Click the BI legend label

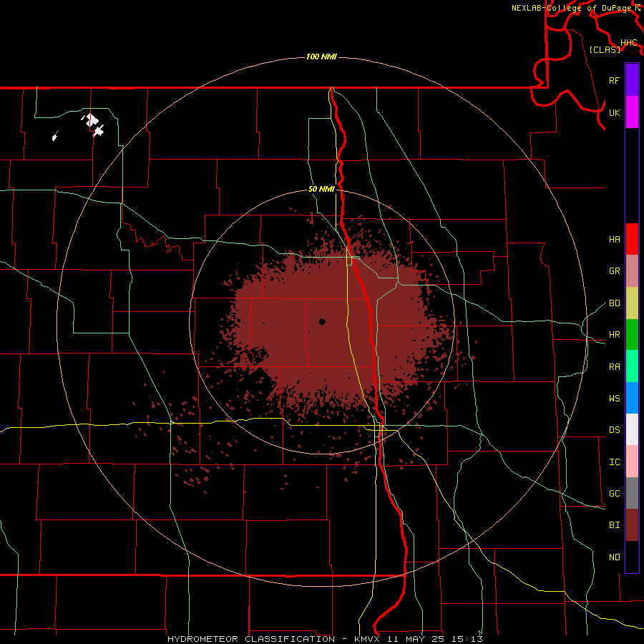[614, 525]
